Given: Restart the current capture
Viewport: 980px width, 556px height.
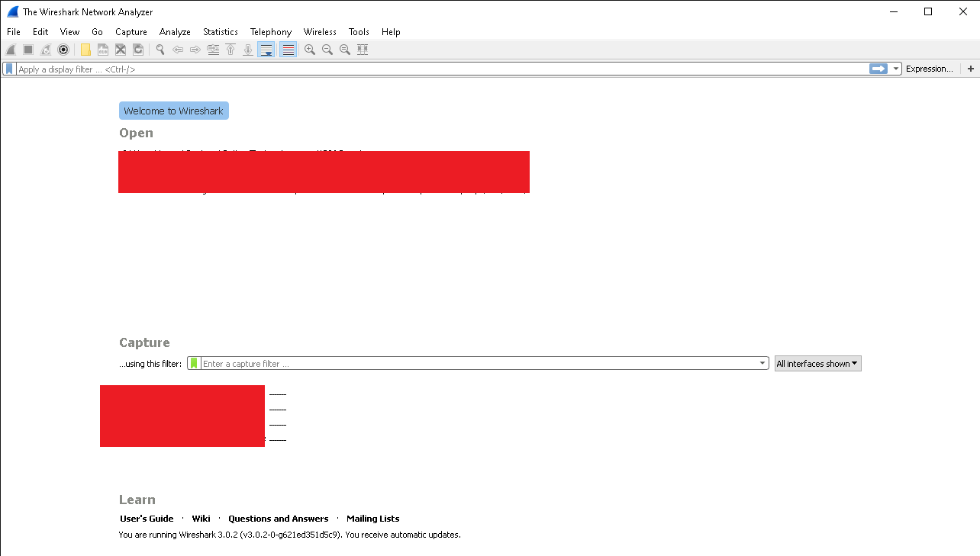Looking at the screenshot, I should [46, 50].
